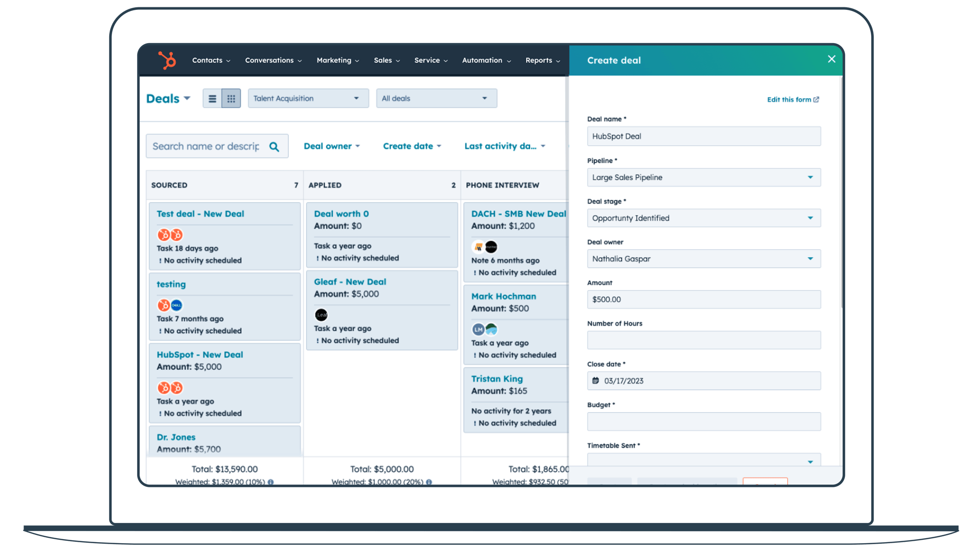Click the Deal name text field

(704, 136)
